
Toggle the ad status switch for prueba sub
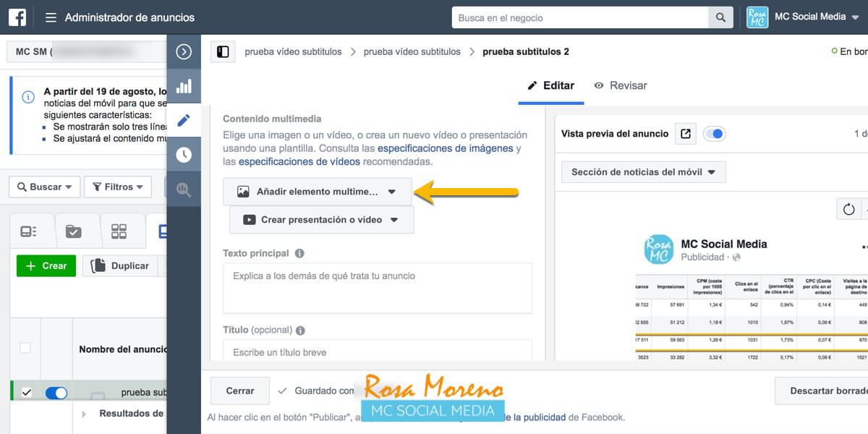(x=56, y=393)
